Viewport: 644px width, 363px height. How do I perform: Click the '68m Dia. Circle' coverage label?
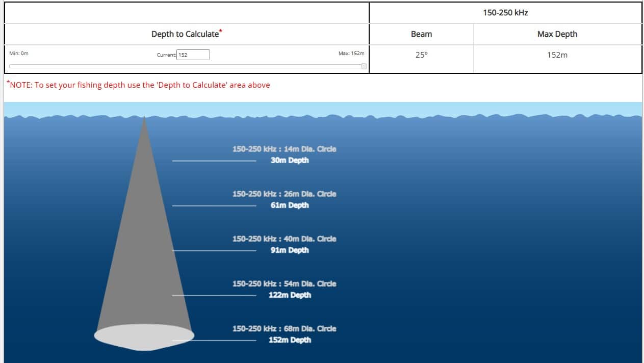284,328
